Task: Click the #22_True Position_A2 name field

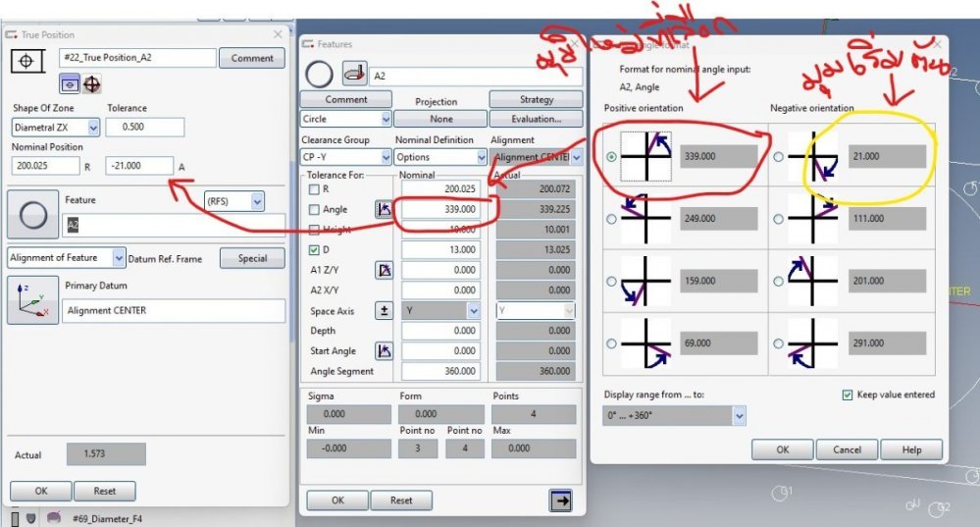Action: [x=137, y=58]
